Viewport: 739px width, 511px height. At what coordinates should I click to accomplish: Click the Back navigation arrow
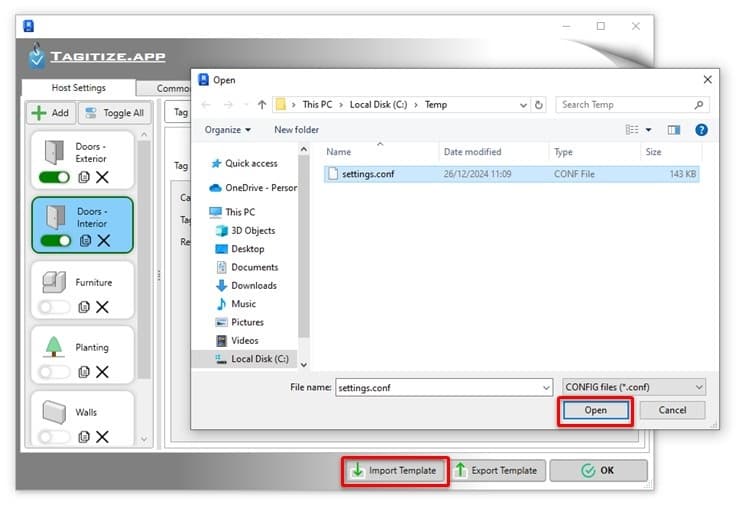206,105
